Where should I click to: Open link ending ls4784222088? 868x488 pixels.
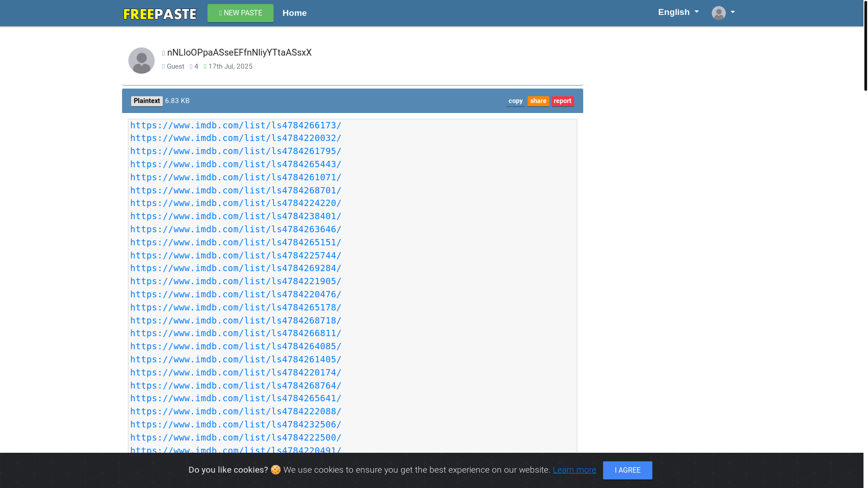(236, 412)
